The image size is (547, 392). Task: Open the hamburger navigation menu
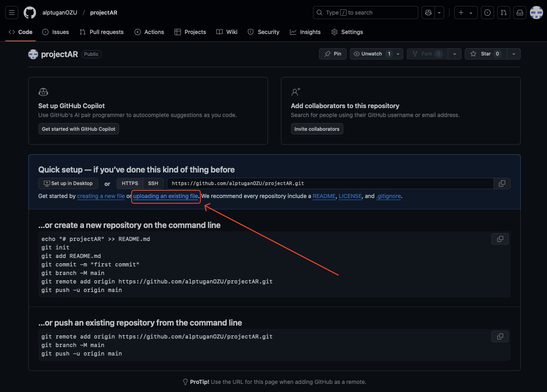tap(12, 13)
